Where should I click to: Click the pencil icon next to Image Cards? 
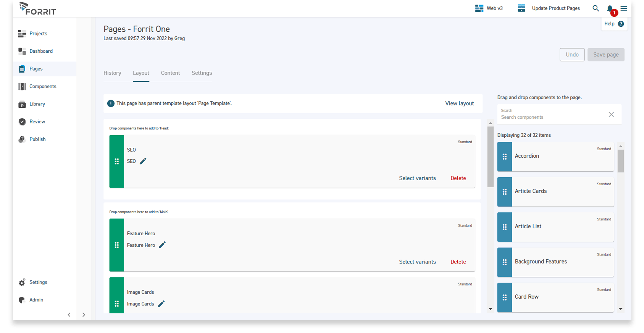(x=161, y=304)
